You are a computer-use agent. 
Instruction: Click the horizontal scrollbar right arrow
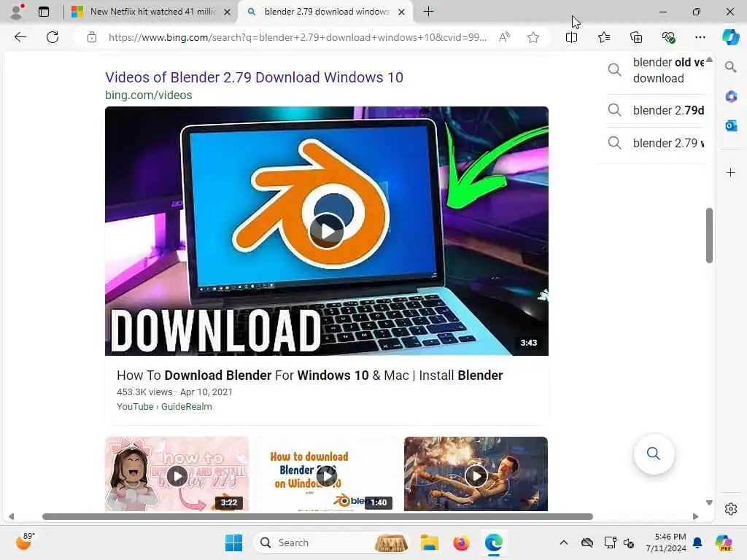(x=695, y=517)
